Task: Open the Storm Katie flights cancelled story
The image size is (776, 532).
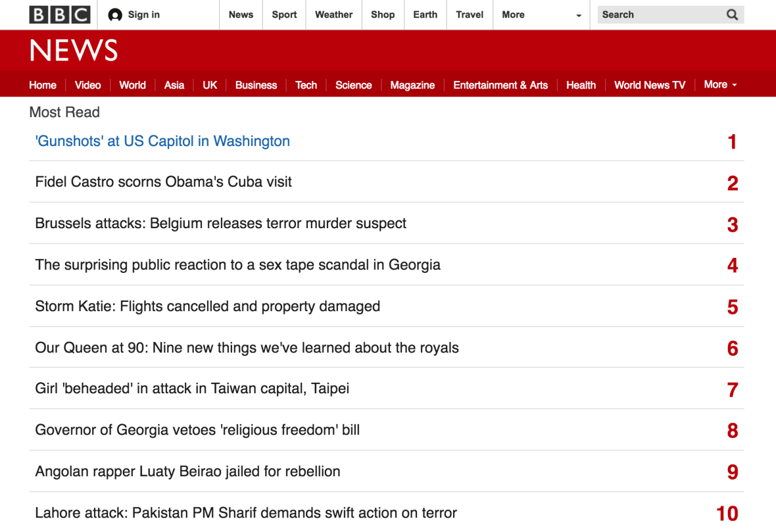Action: (x=207, y=306)
